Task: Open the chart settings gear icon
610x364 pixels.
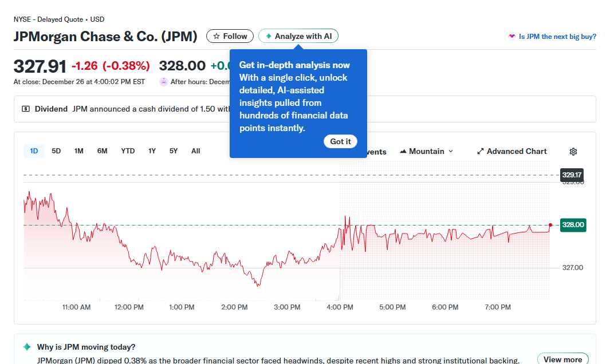Action: (573, 151)
